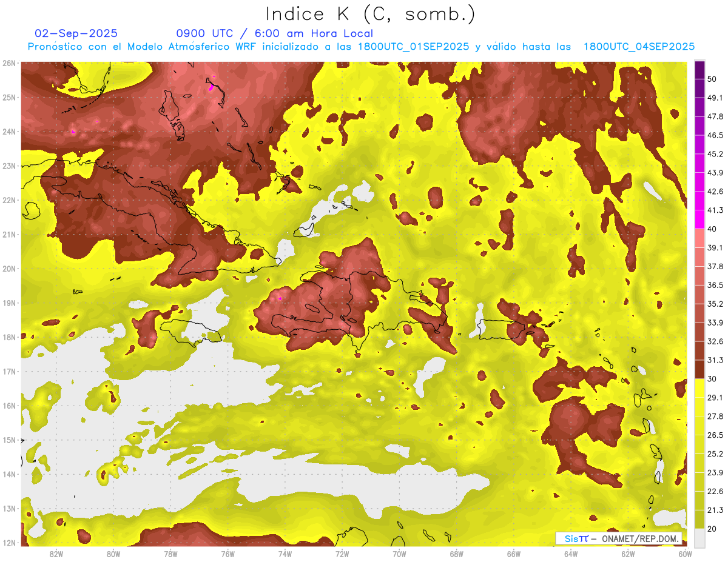This screenshot has height=562, width=728.
Task: Click the time label '0900 UTC / 6:00 am Hora Local'
Action: [x=275, y=33]
